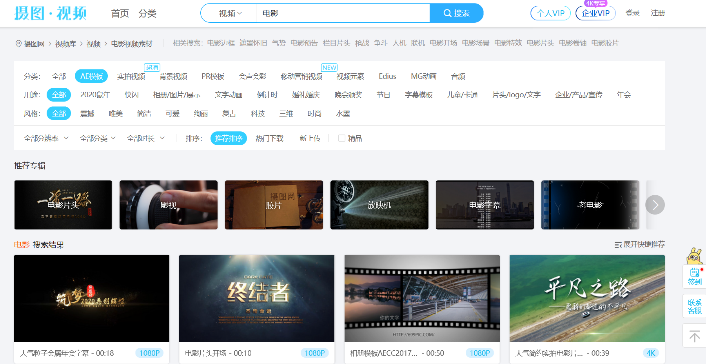Viewport: 706px width, 364px height.
Task: Select the AE模板 category pill
Action: 91,76
